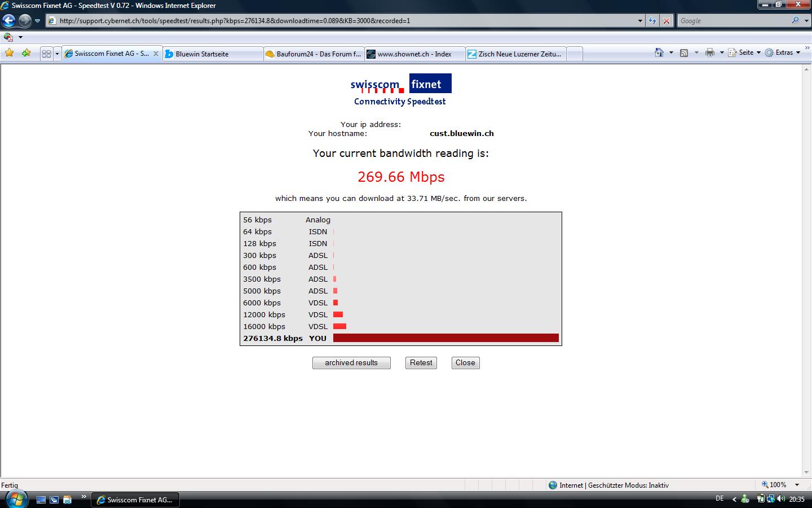Click the Print icon
This screenshot has height=508, width=812.
coord(710,52)
